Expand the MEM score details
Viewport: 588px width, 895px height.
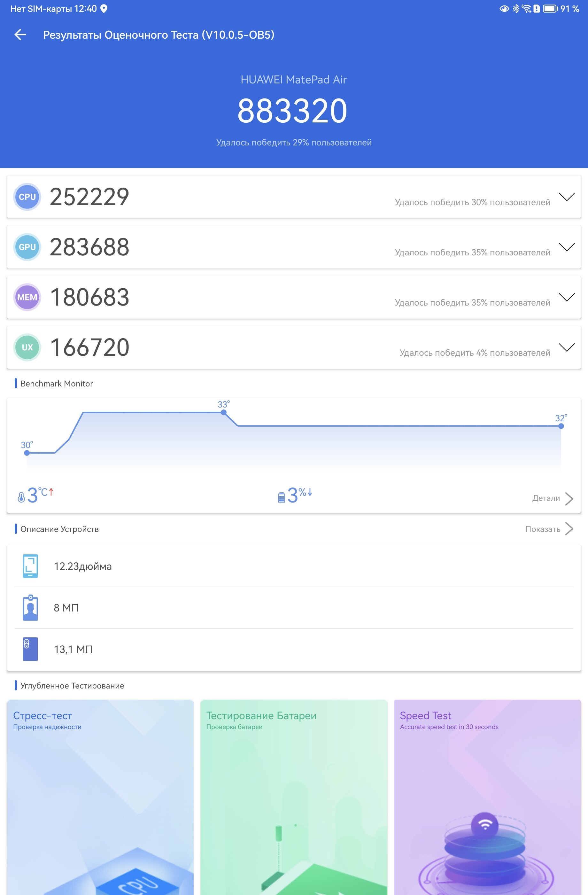(567, 297)
